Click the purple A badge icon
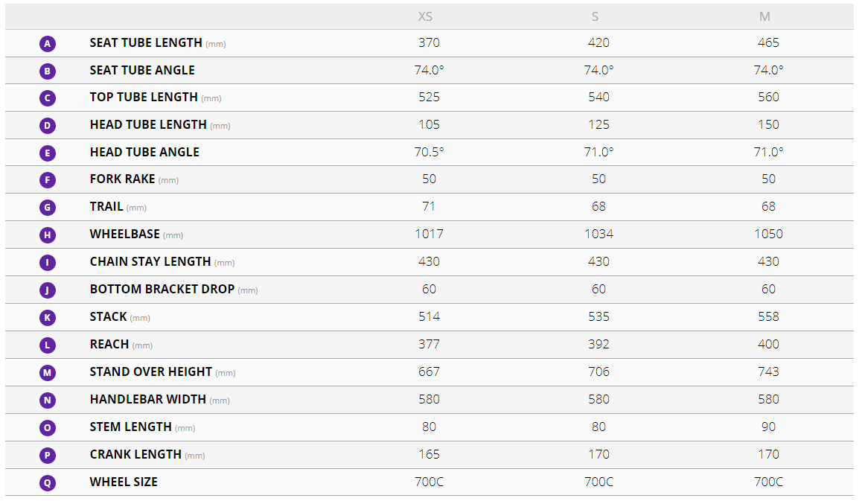Image resolution: width=865 pixels, height=504 pixels. pos(48,44)
